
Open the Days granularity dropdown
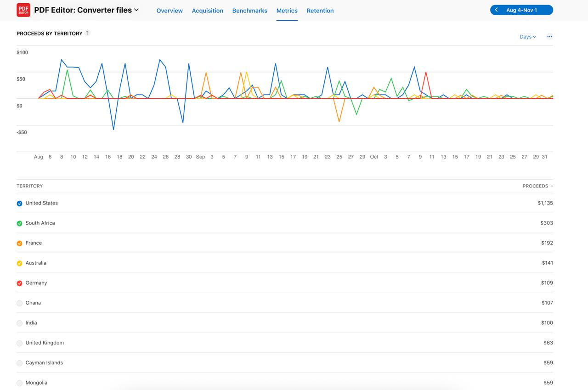(527, 36)
